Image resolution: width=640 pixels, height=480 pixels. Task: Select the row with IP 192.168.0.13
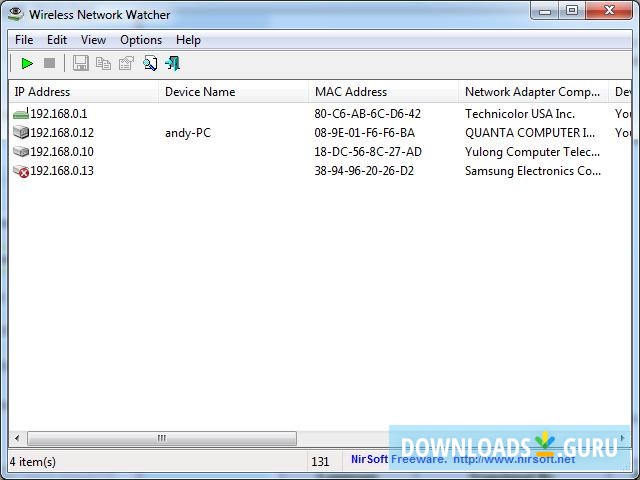(320, 171)
